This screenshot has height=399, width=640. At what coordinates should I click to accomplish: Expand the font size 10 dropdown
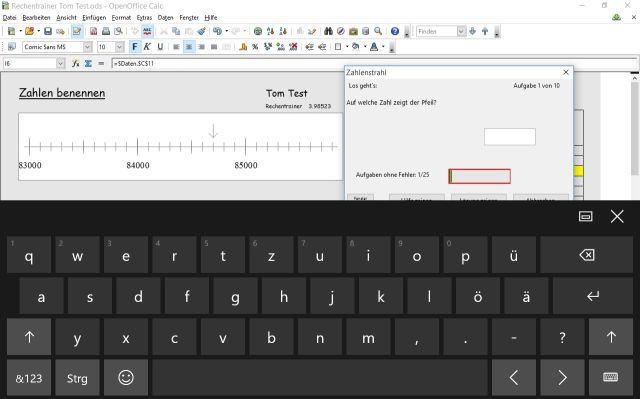pyautogui.click(x=120, y=47)
